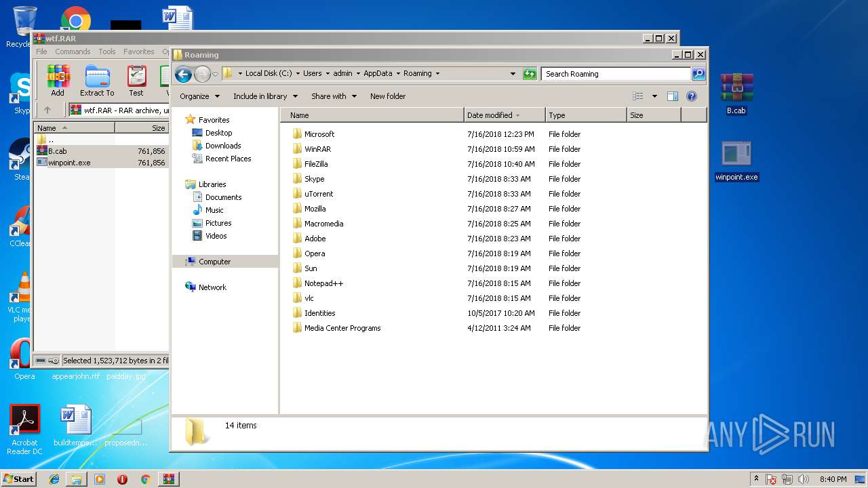Expand the dropdown arrow after Roaming breadcrumb
Viewport: 868px width, 488px height.
point(437,73)
